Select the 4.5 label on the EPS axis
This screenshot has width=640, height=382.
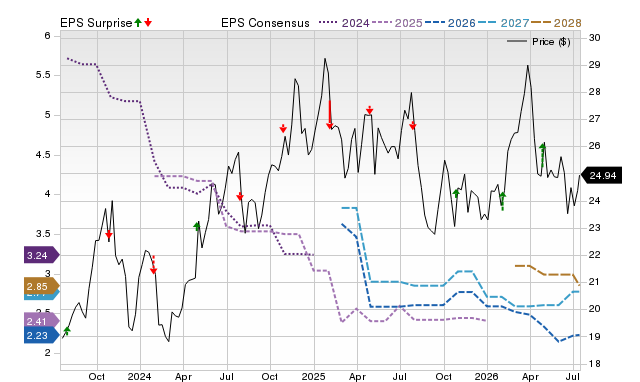point(43,155)
